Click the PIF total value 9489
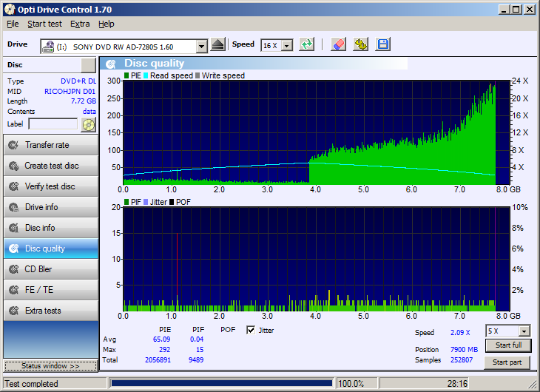Viewport: 540px width, 392px height. [196, 360]
